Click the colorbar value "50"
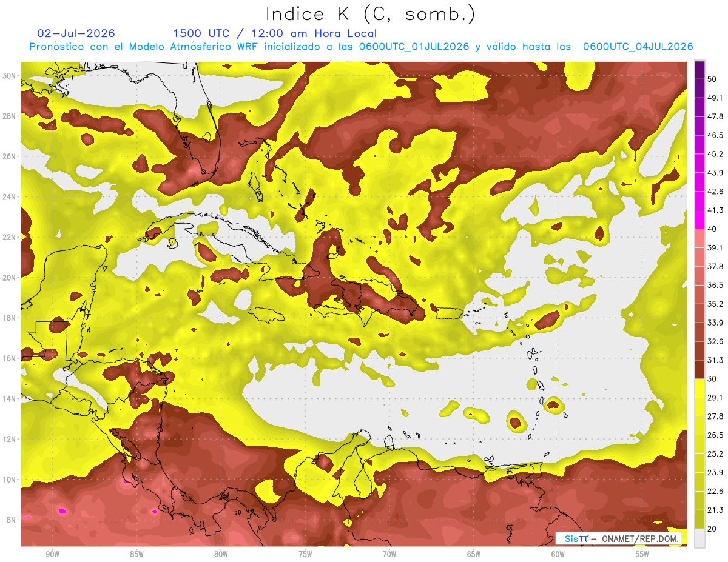 pyautogui.click(x=712, y=79)
